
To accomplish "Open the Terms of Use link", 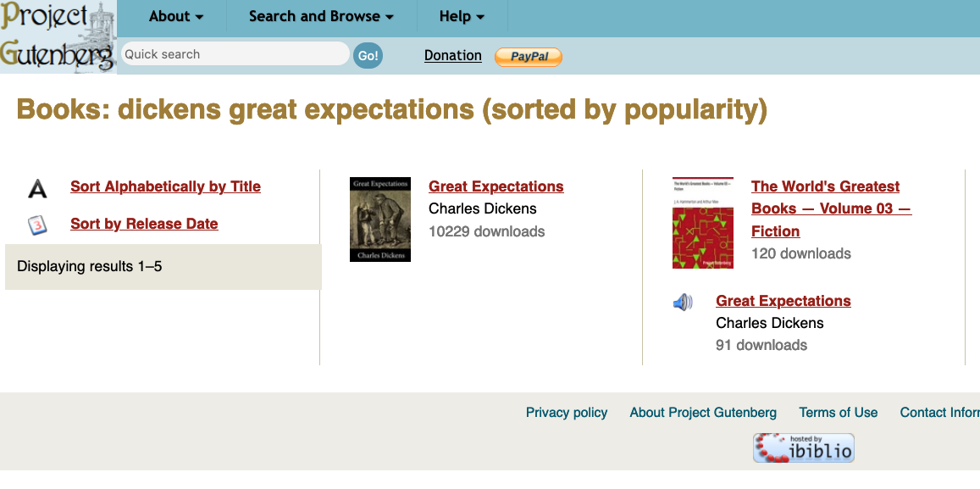I will click(x=838, y=413).
